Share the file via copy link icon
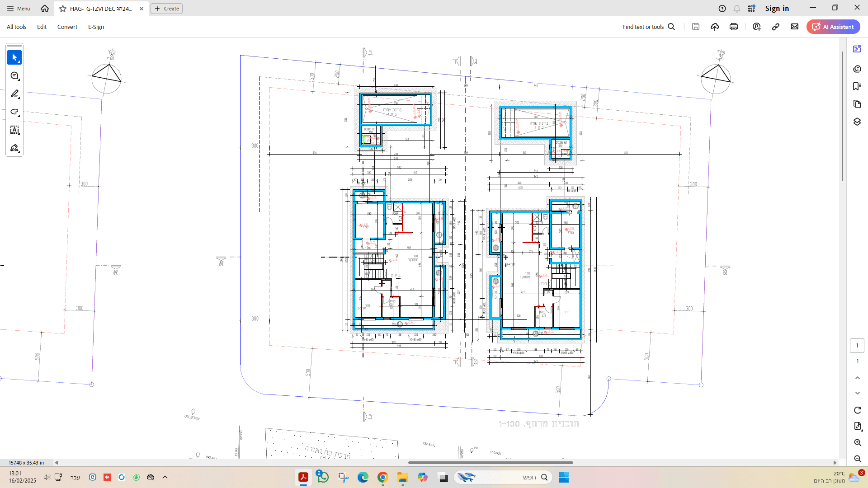The width and height of the screenshot is (868, 488). click(776, 27)
